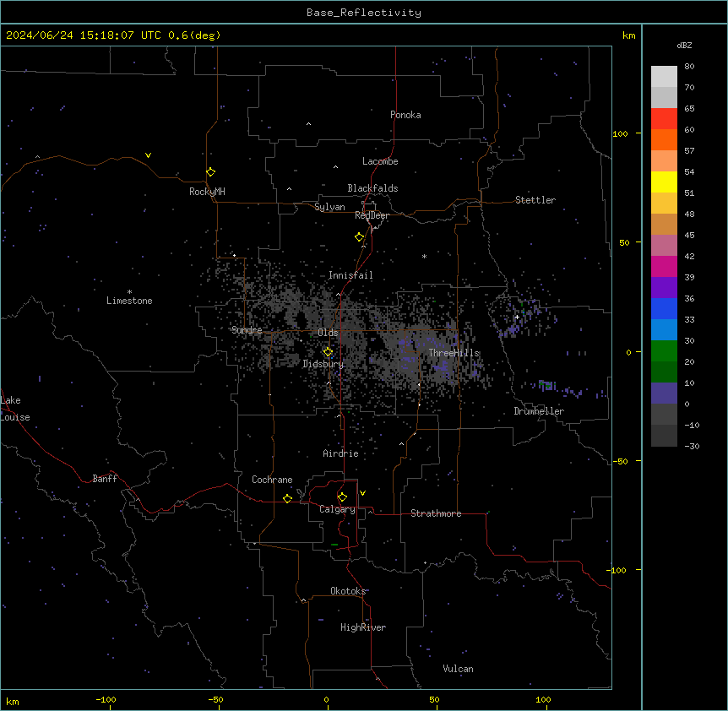
Task: Click the Base_Reflectivity title
Action: [x=364, y=13]
